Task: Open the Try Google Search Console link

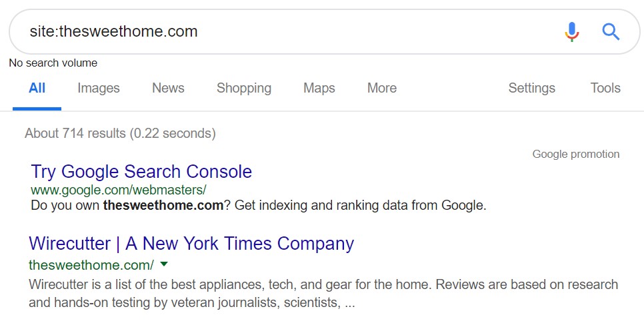Action: coord(141,171)
